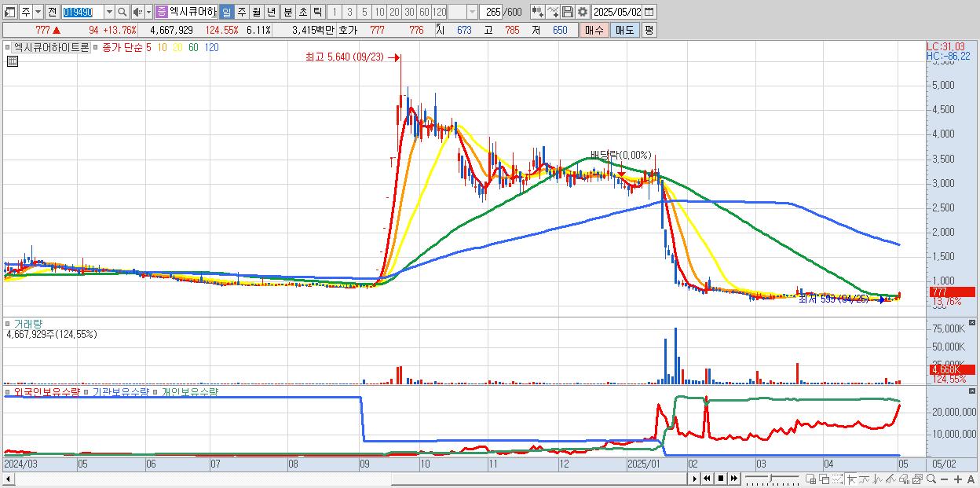The height and width of the screenshot is (488, 980).
Task: Click the 매수 buy button
Action: [x=594, y=30]
